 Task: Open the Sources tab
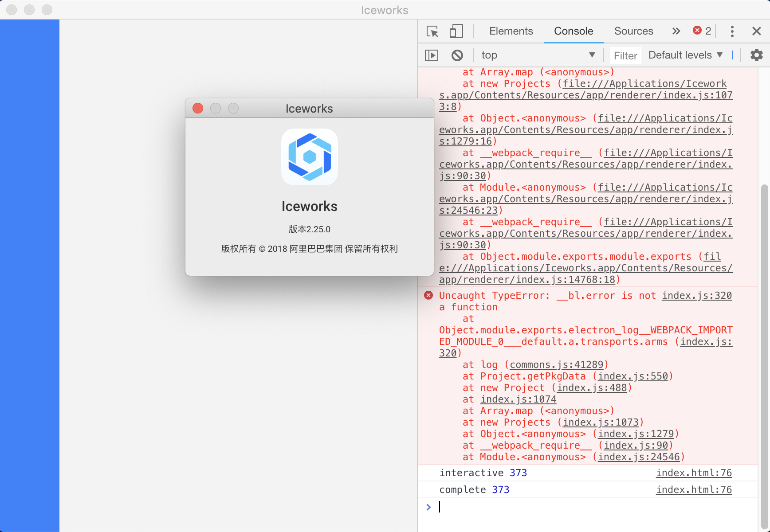[x=633, y=31]
